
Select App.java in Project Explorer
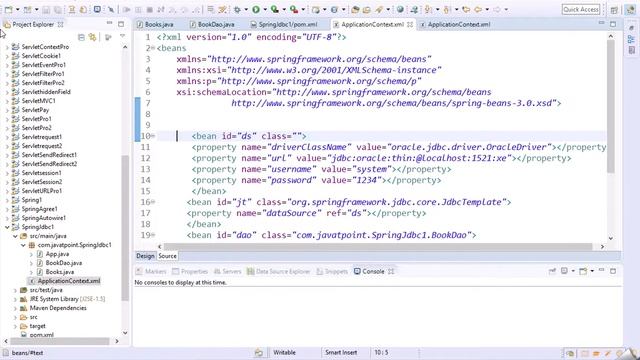[57, 254]
